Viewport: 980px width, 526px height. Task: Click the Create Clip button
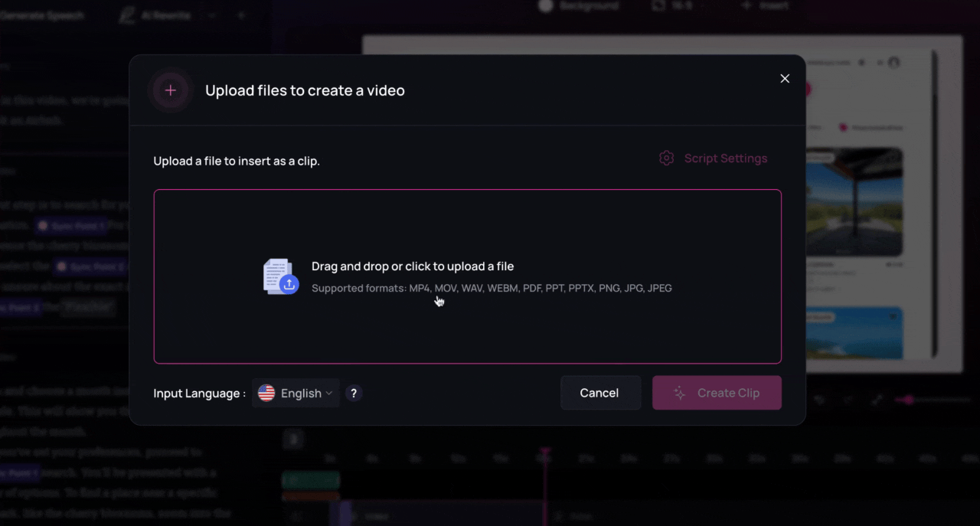pyautogui.click(x=717, y=393)
